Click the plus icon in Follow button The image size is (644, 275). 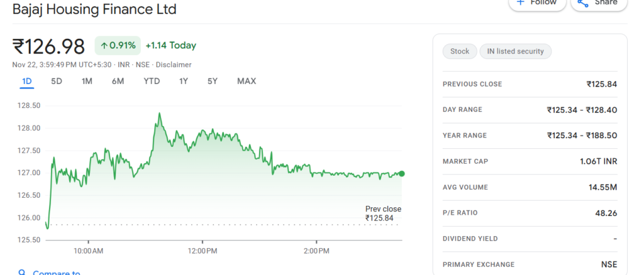point(521,2)
